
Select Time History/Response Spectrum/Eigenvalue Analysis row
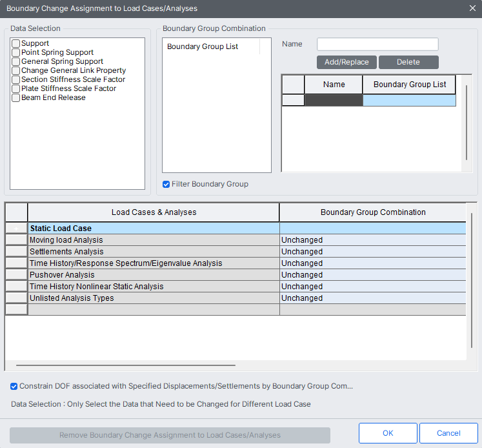pos(154,263)
